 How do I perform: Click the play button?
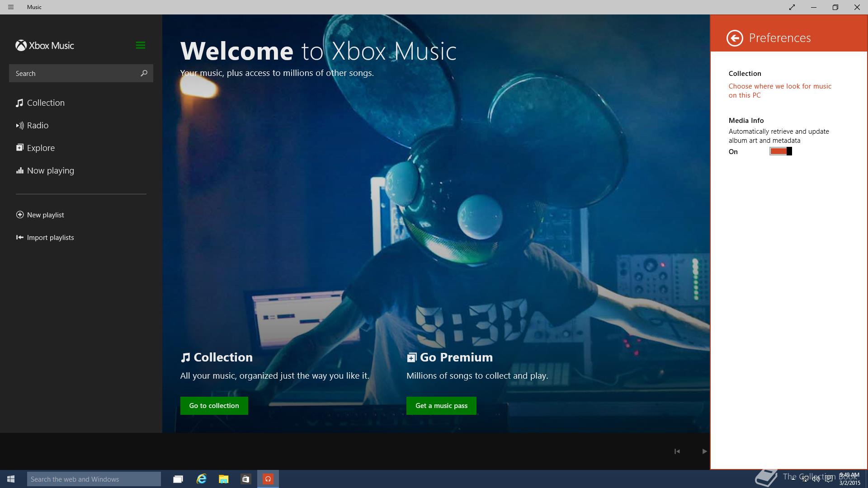tap(704, 451)
